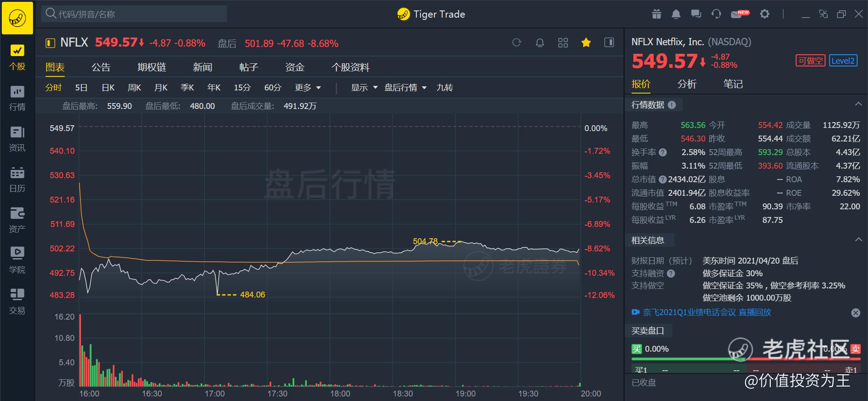868x401 pixels.
Task: Open notifications bell in the title bar
Action: pos(676,14)
